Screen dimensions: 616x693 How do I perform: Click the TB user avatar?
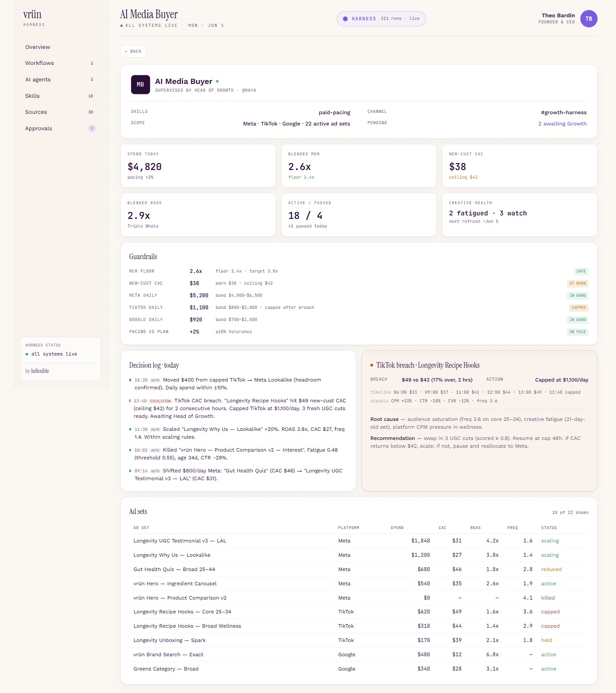[588, 19]
